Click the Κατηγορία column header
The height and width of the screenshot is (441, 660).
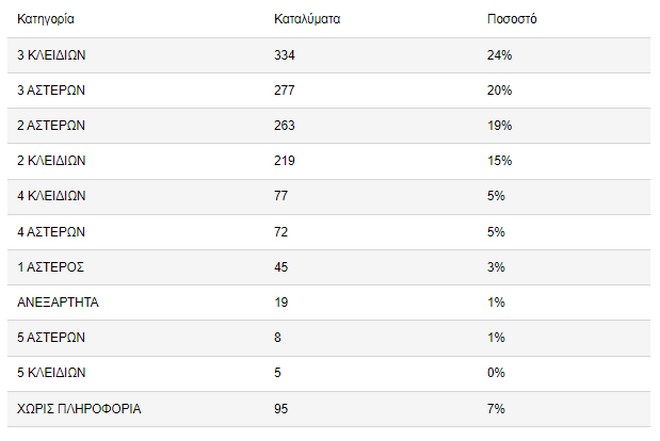coord(46,19)
